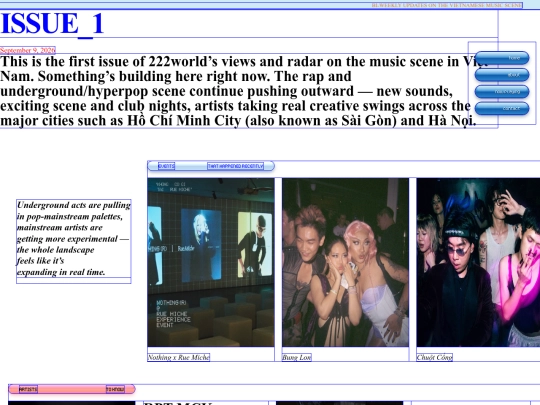Image resolution: width=540 pixels, height=405 pixels.
Task: Click the September 9, 2026 date text
Action: point(28,50)
